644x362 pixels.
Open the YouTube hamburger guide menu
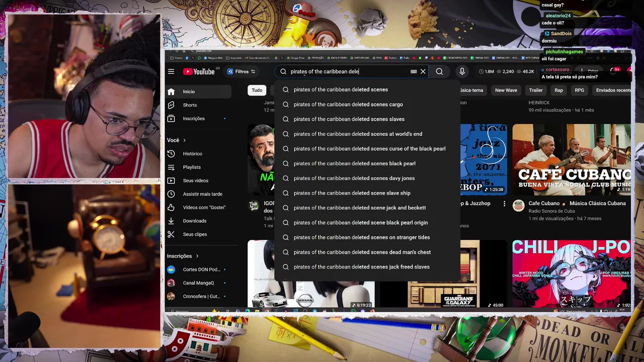pyautogui.click(x=171, y=71)
